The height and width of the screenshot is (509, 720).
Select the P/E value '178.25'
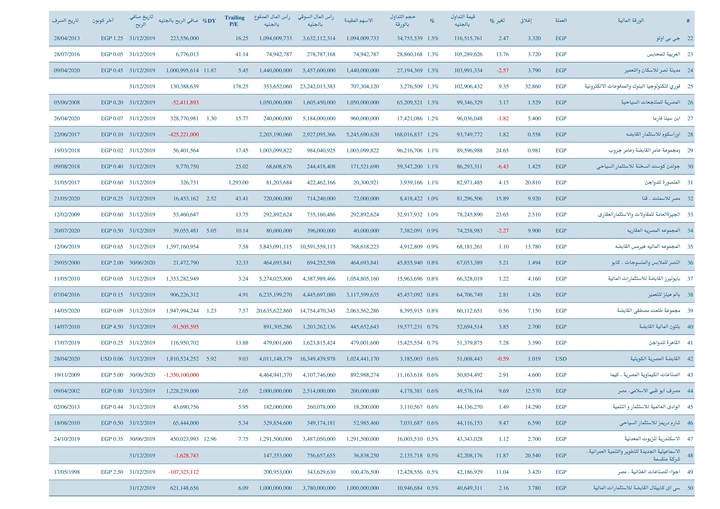240,86
